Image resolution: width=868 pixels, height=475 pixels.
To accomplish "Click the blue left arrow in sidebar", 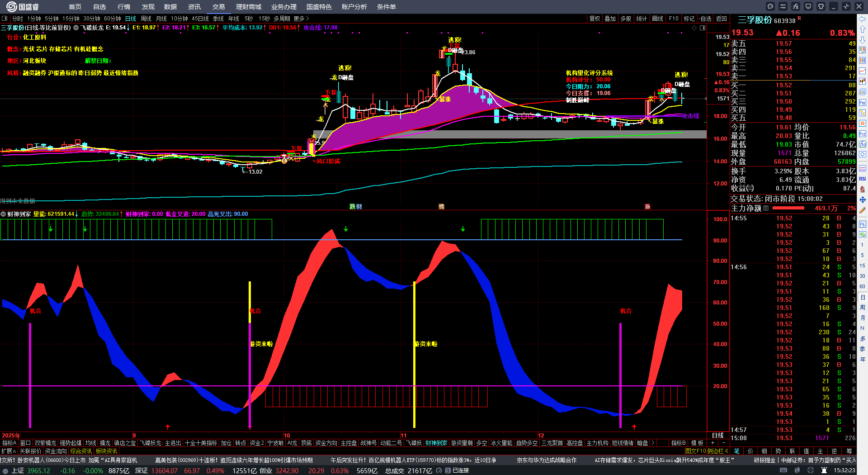I will click(x=863, y=19).
